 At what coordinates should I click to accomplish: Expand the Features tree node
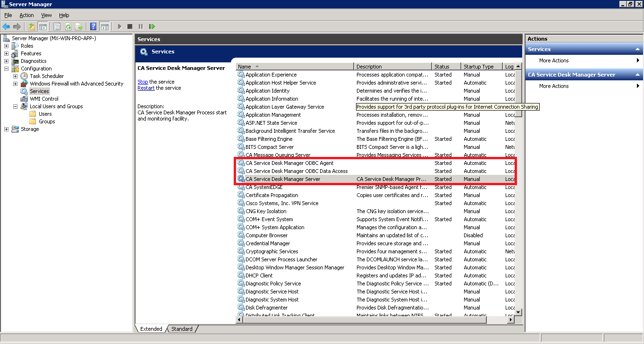(x=6, y=53)
